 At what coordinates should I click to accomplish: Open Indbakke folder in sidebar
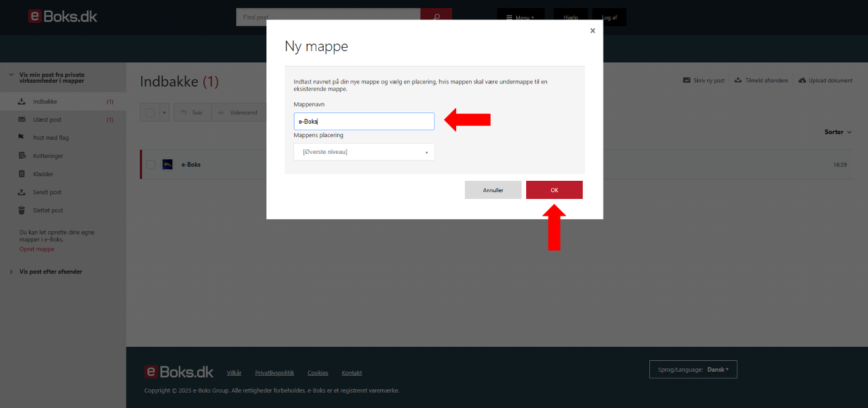(x=63, y=101)
